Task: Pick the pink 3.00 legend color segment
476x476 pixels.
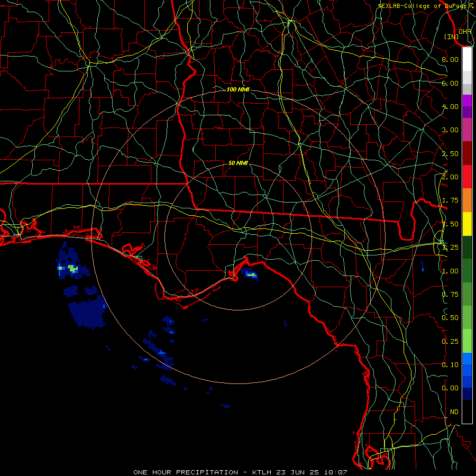Action: point(467,130)
